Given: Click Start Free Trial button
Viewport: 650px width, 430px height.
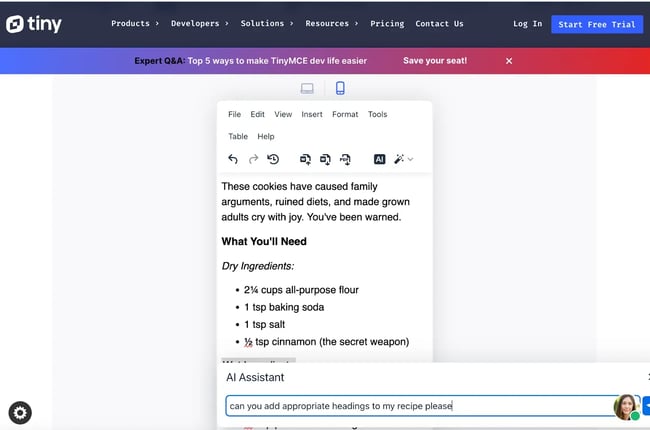Looking at the screenshot, I should pyautogui.click(x=597, y=24).
